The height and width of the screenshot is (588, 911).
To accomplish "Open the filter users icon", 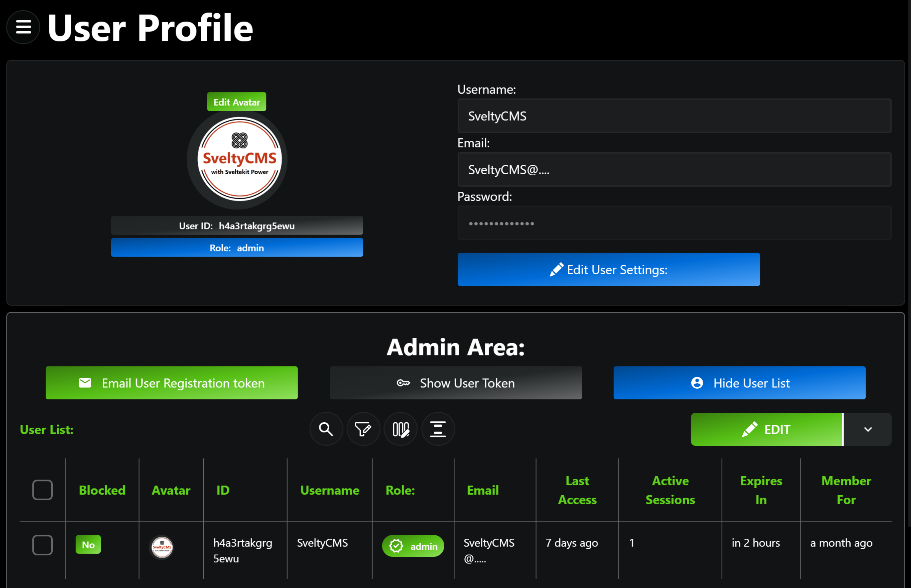I will click(363, 429).
